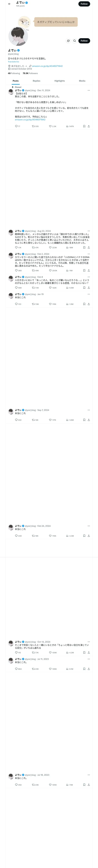Viewport: 98px width, 868px height.
Task: Expand more options on the Jul 11, 2023 post
Action: (x=89, y=659)
